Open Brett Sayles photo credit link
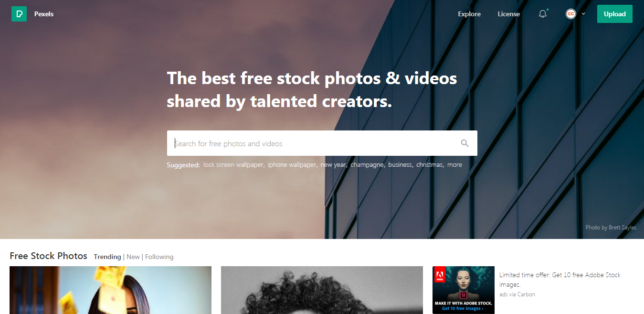This screenshot has width=644, height=314. tap(611, 227)
